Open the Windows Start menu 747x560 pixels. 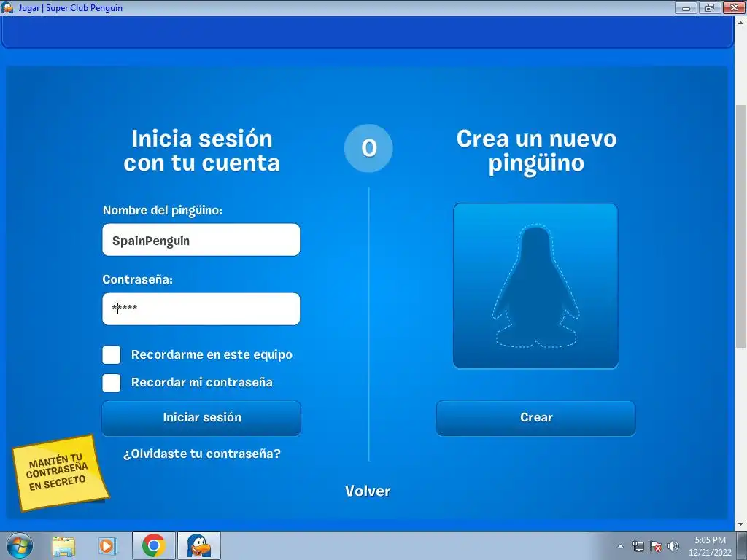[x=19, y=545]
